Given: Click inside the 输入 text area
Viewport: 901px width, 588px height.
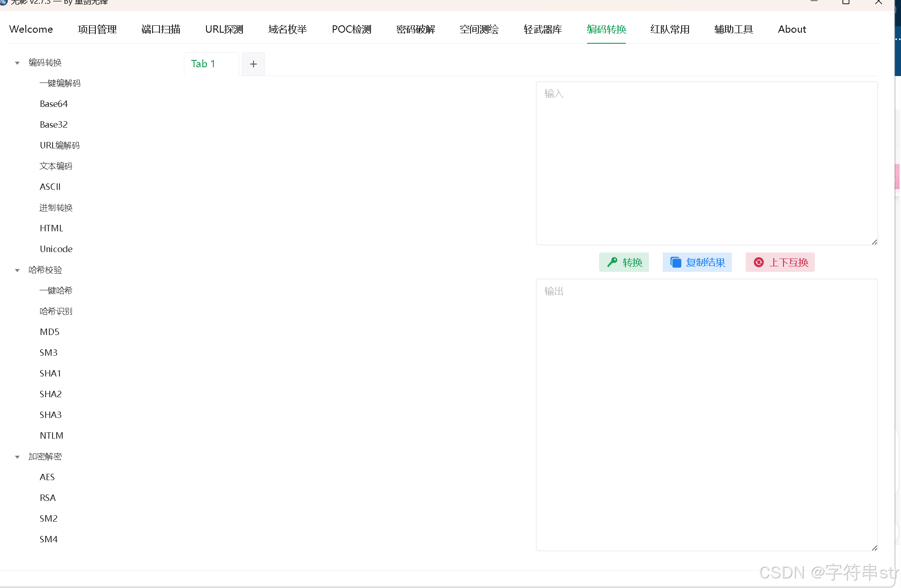Looking at the screenshot, I should click(706, 164).
